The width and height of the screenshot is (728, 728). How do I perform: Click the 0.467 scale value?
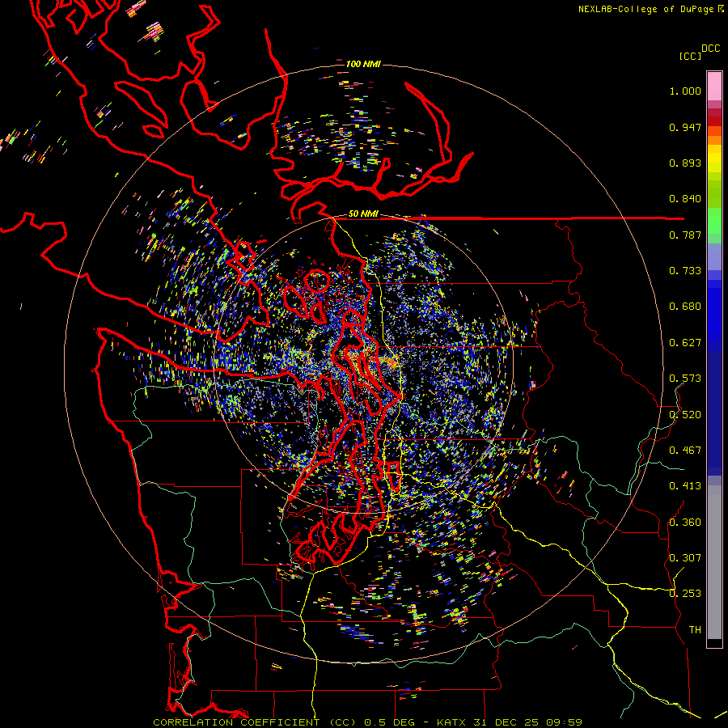[x=685, y=451]
